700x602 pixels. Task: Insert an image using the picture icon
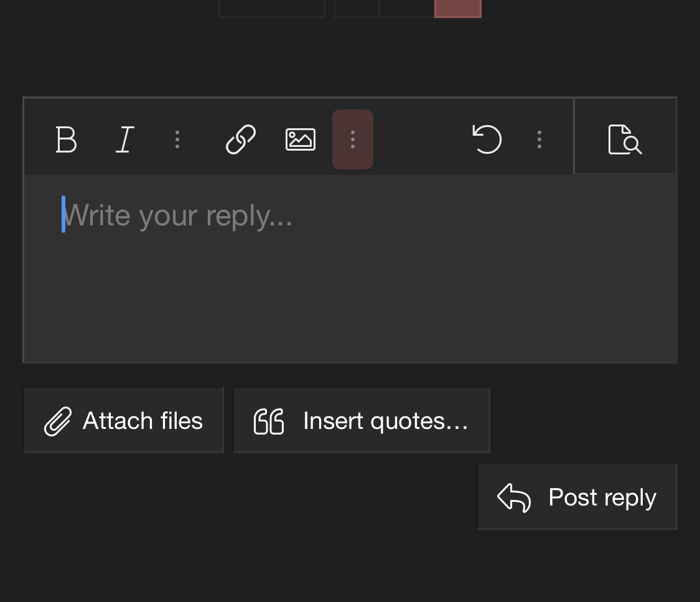tap(301, 139)
